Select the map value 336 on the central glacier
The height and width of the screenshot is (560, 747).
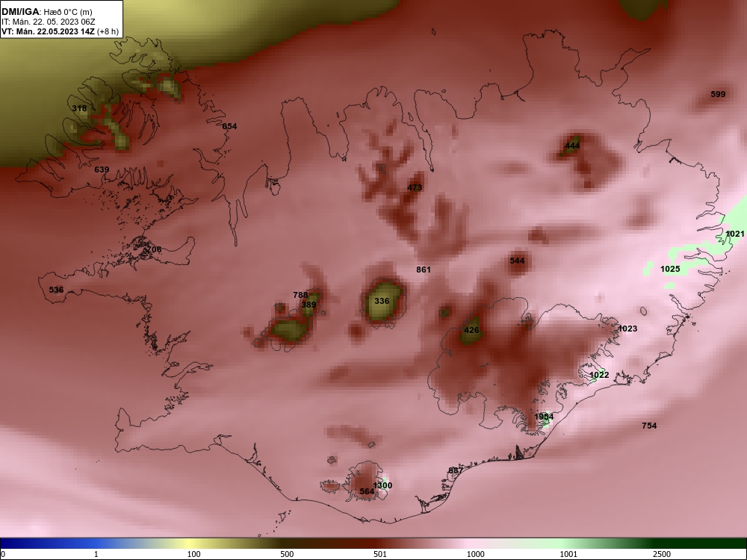tap(382, 301)
